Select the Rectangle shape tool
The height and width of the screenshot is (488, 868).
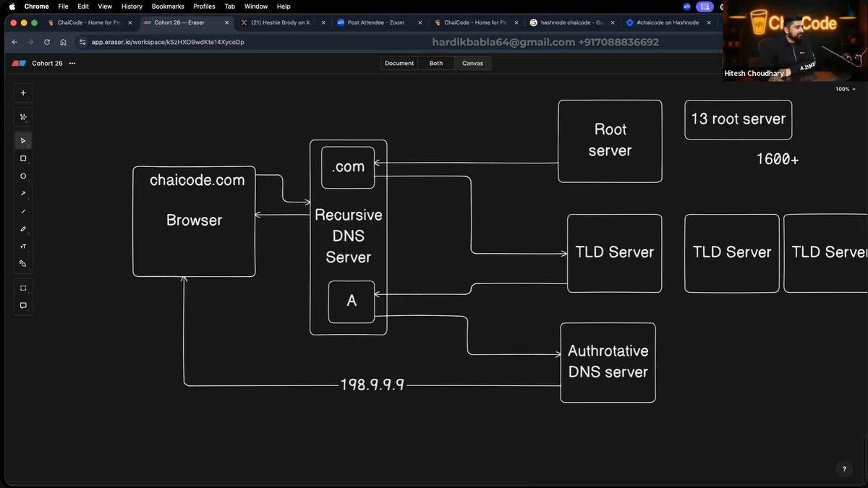(23, 158)
